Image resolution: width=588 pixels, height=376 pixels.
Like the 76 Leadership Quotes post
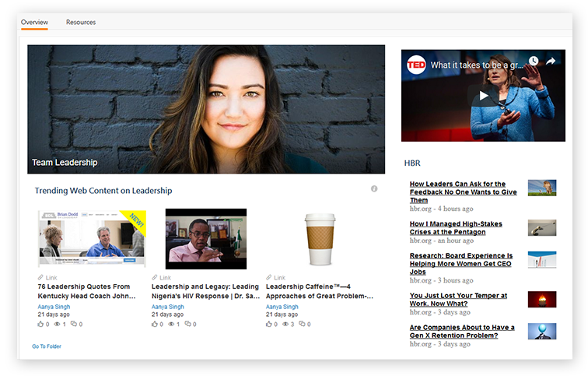click(40, 324)
